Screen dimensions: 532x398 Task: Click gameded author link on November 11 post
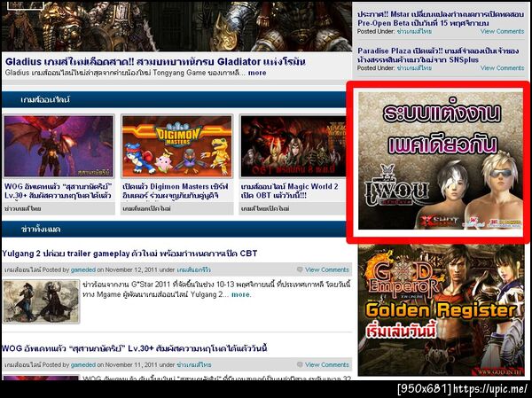pyautogui.click(x=83, y=364)
